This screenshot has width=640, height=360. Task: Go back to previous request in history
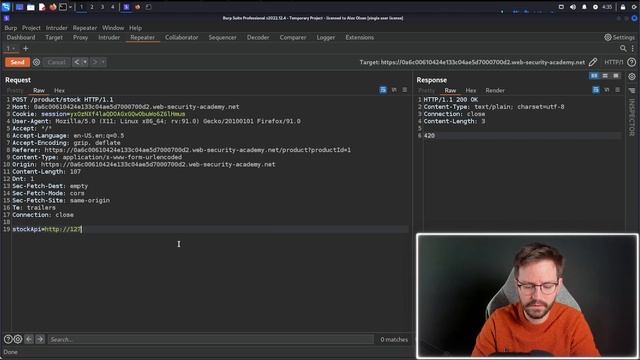point(77,62)
